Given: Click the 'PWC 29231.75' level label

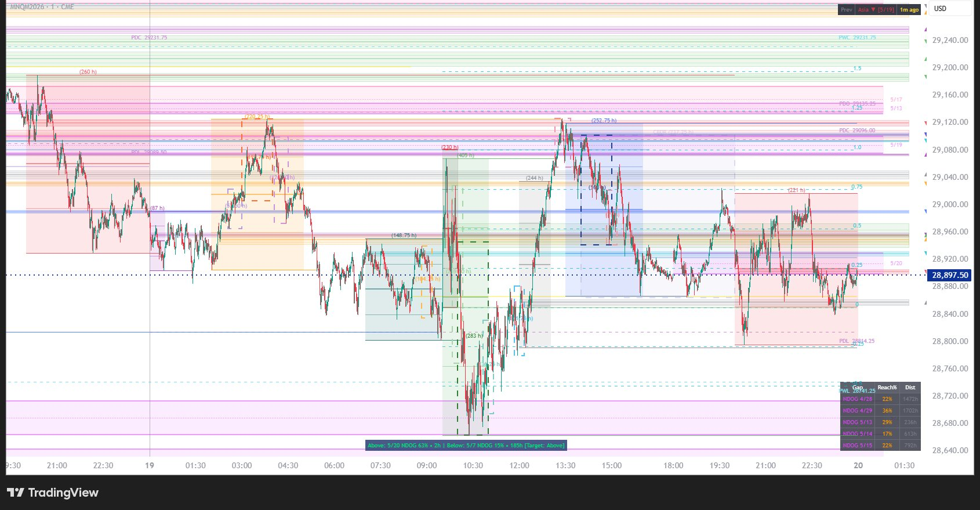Looking at the screenshot, I should pos(857,38).
